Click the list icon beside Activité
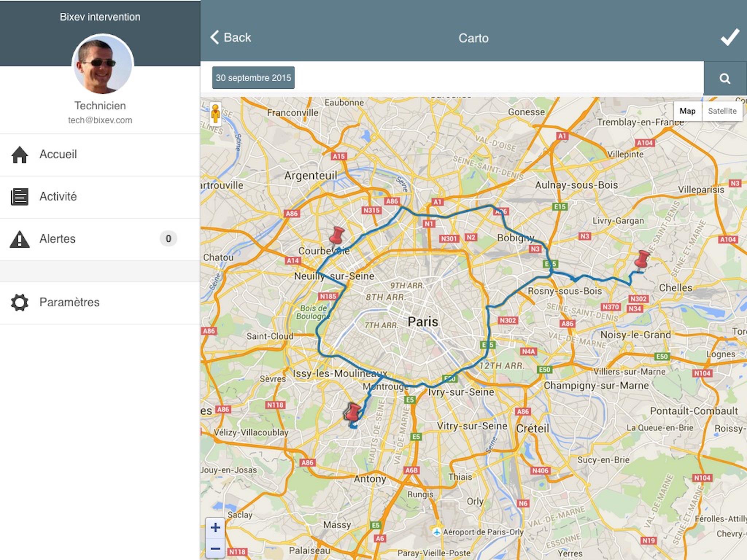747x560 pixels. 20,197
